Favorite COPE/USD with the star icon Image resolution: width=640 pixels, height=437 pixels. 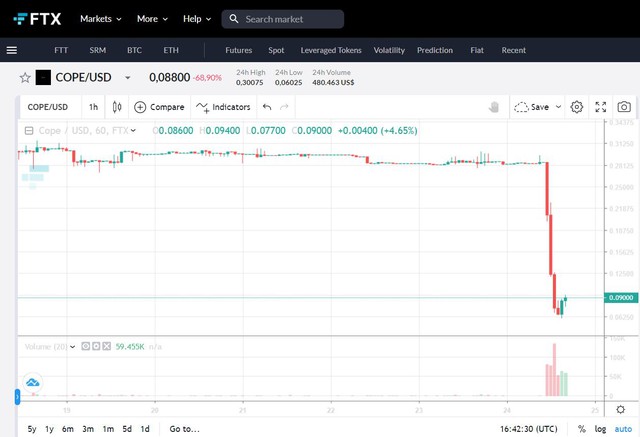point(25,78)
